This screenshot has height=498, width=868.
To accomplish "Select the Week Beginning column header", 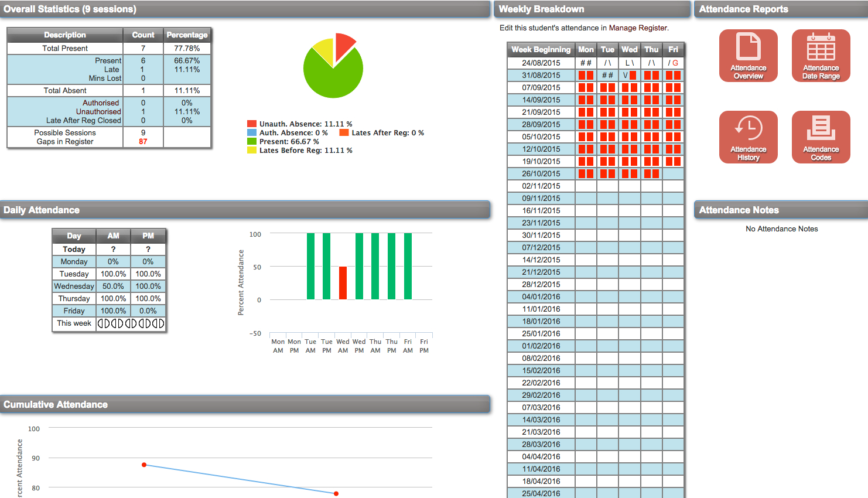I will tap(540, 49).
